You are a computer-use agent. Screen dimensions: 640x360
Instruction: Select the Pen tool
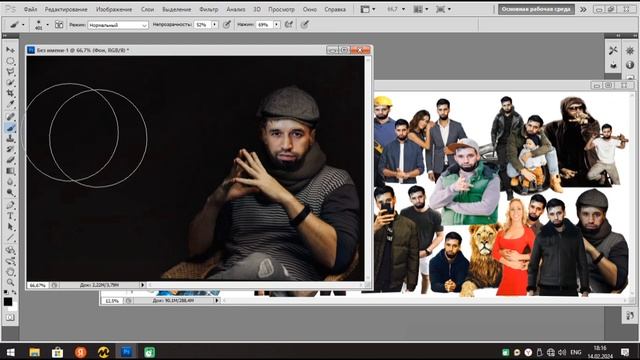pos(10,205)
